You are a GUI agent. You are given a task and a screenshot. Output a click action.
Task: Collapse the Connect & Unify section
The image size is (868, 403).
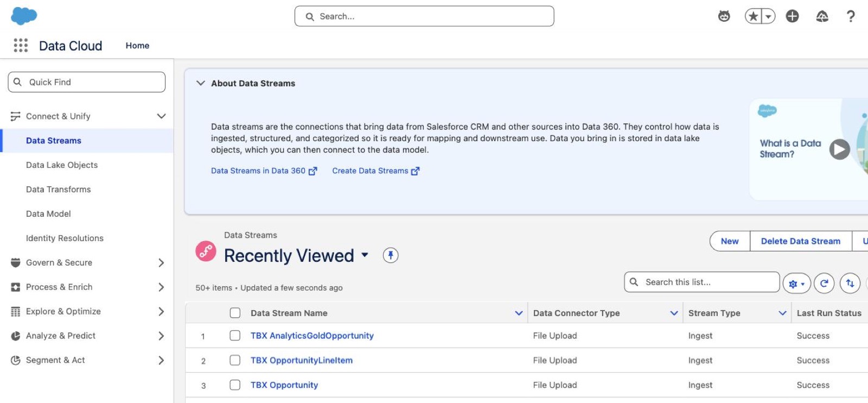(161, 116)
